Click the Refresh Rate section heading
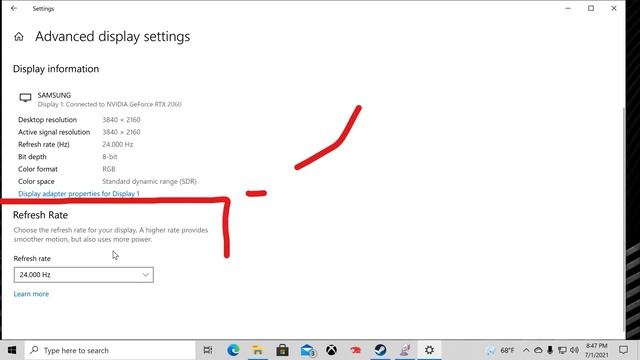Image resolution: width=640 pixels, height=360 pixels. click(x=40, y=215)
